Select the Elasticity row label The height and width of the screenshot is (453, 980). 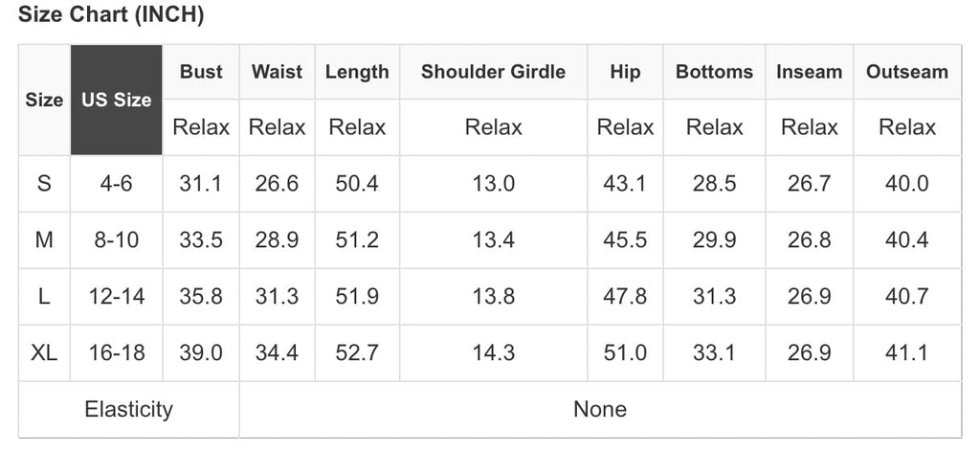pyautogui.click(x=128, y=410)
